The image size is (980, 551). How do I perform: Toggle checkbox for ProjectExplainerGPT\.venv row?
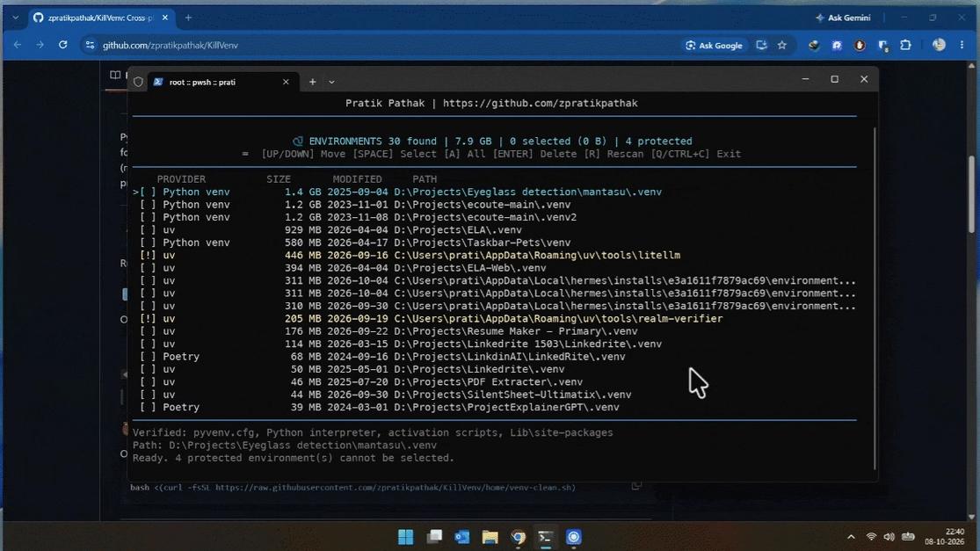click(x=148, y=407)
